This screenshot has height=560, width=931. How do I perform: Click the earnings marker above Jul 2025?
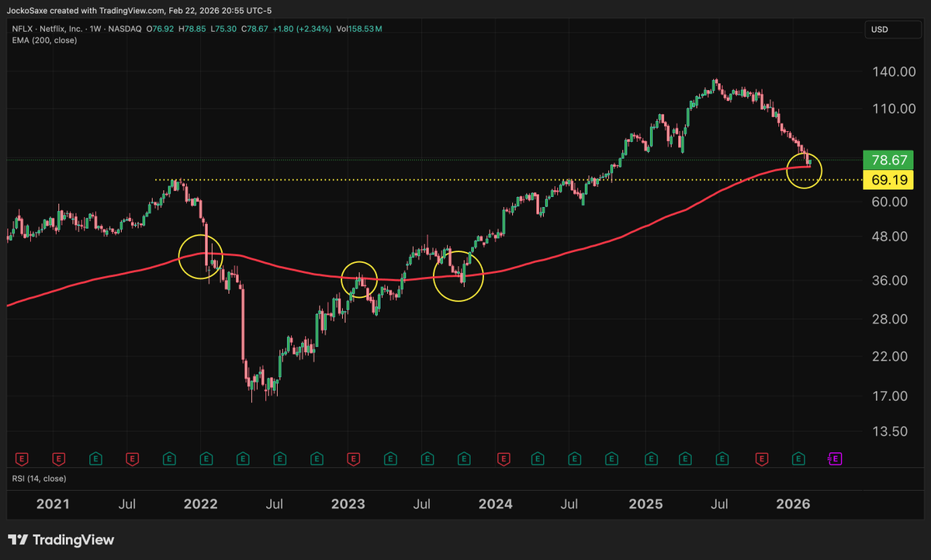[x=723, y=459]
